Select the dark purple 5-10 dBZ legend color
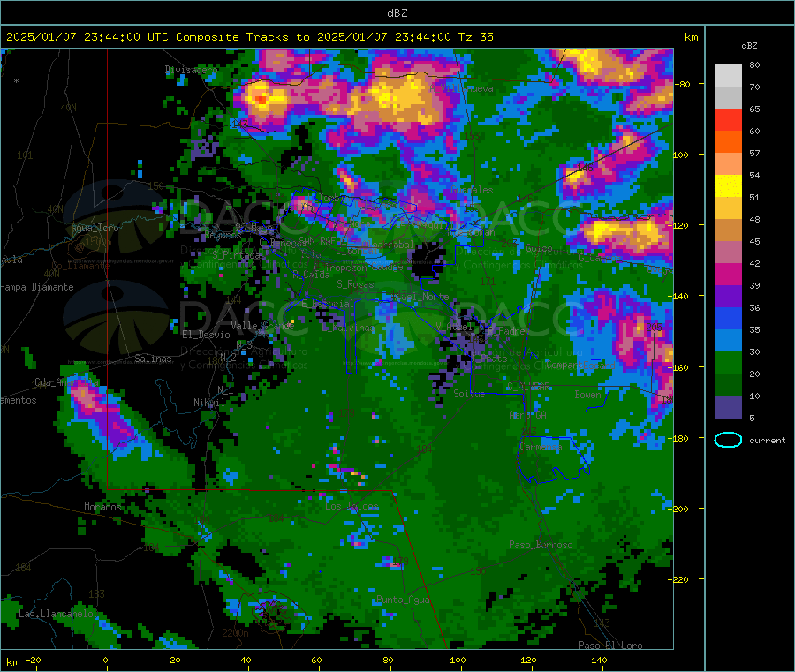The image size is (795, 672). coord(728,407)
